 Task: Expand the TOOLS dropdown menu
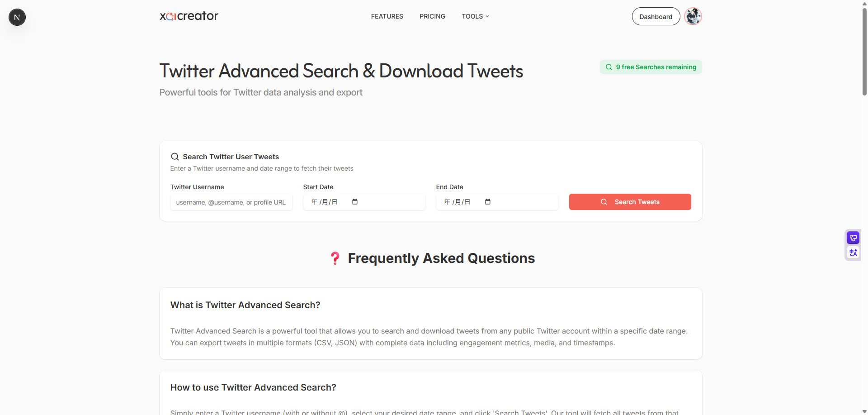coord(475,16)
